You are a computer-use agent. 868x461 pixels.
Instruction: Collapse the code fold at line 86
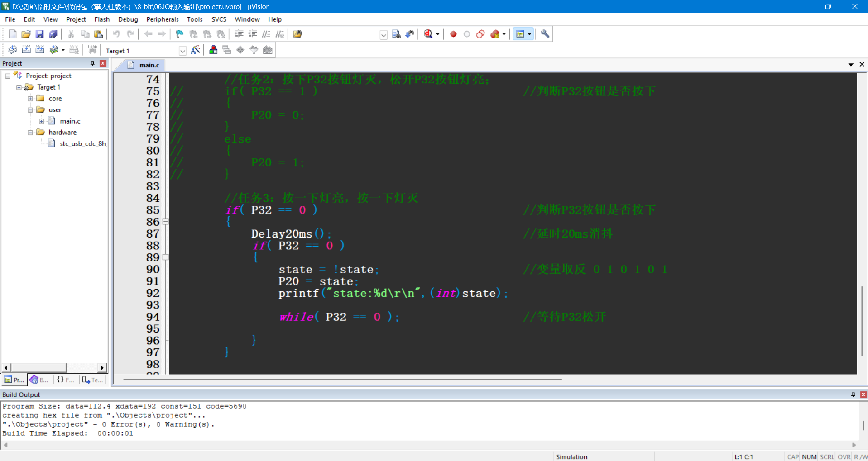click(166, 222)
